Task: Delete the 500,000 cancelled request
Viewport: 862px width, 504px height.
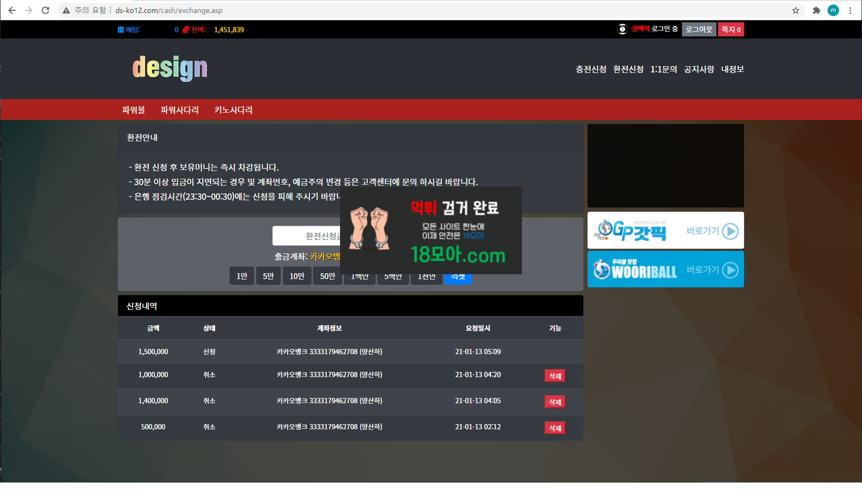Action: [x=554, y=428]
